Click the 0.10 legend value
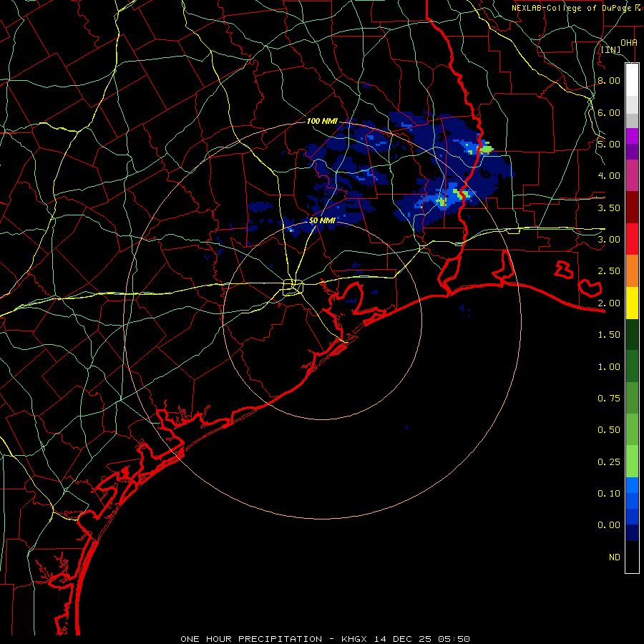Viewport: 644px width, 644px height. [x=609, y=494]
